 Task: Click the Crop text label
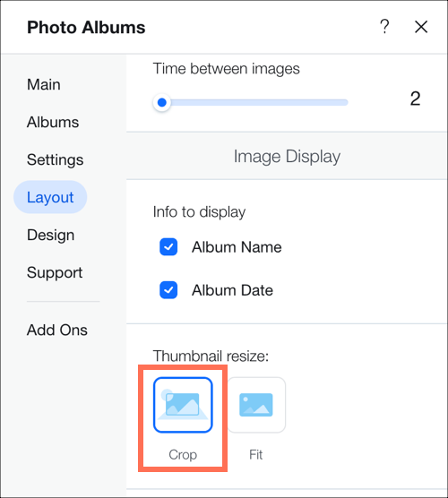click(x=183, y=455)
